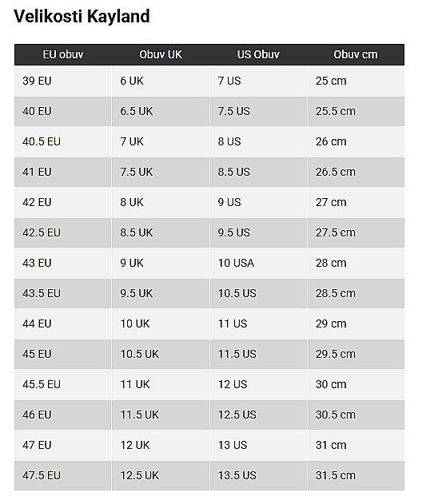Click the 8.5 UK cell
Viewport: 426px width, 504px height.
tap(161, 232)
